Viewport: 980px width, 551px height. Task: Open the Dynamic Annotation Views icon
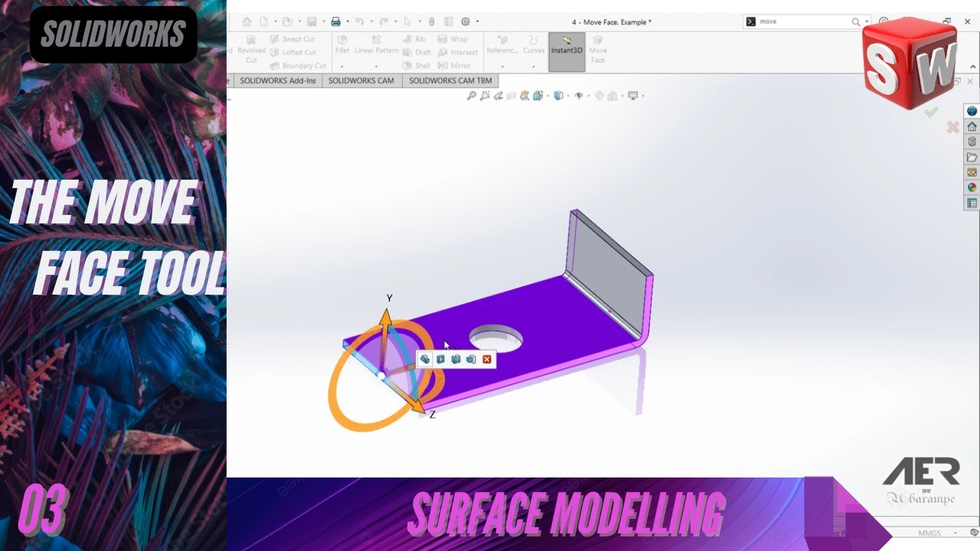click(x=524, y=96)
